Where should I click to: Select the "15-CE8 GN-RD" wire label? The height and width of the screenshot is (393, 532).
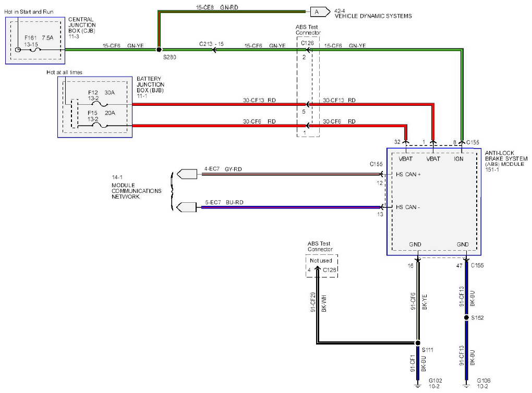(x=217, y=7)
